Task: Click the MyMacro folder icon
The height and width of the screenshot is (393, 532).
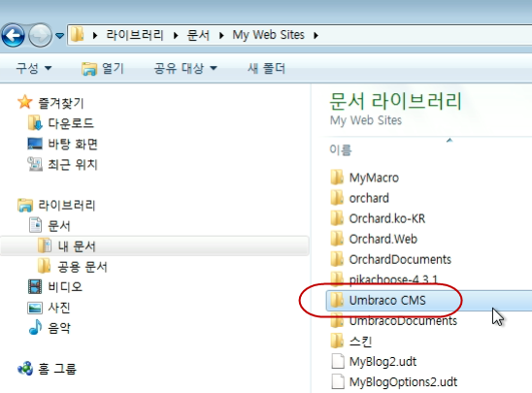Action: pyautogui.click(x=337, y=177)
